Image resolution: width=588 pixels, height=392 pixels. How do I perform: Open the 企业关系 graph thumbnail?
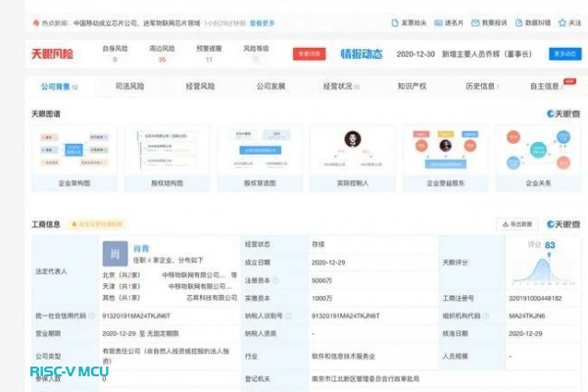click(538, 159)
